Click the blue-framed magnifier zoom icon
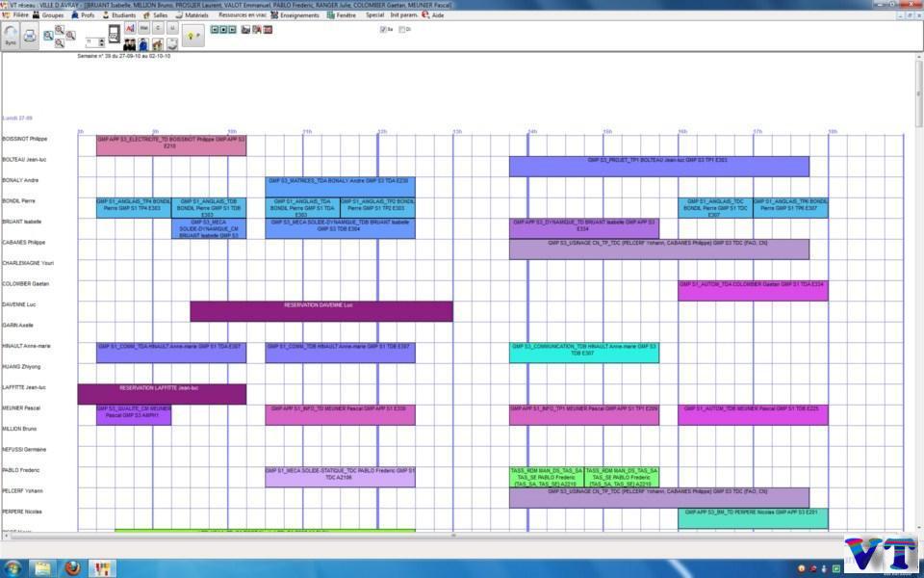The image size is (924, 578). coord(48,36)
